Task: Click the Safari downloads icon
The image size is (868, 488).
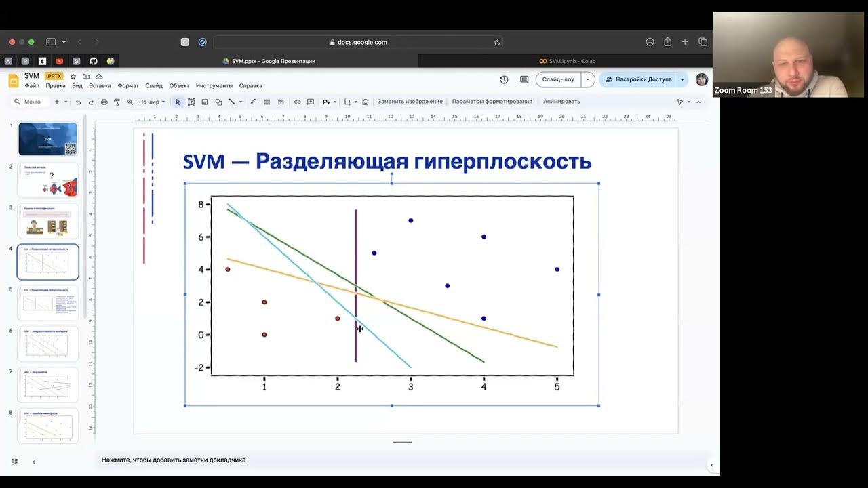Action: 650,42
